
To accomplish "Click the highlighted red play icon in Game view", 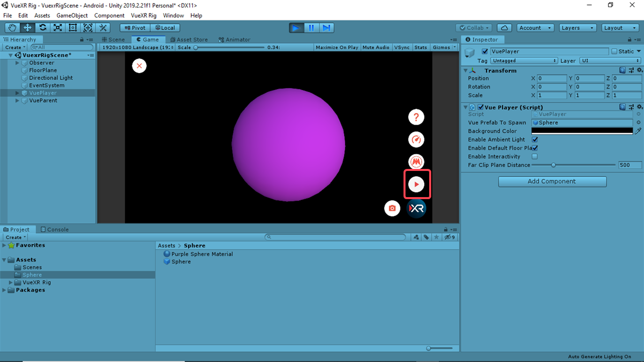I will click(x=416, y=185).
